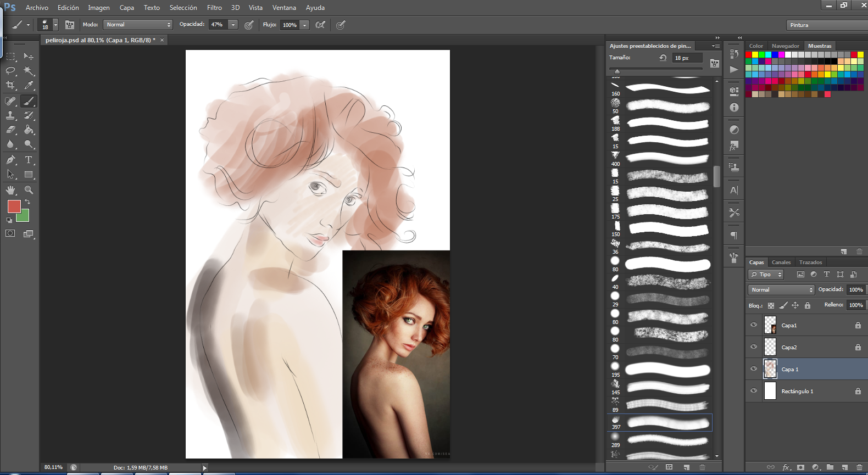868x475 pixels.
Task: Add a layer mask from Layers panel bottom
Action: point(800,467)
